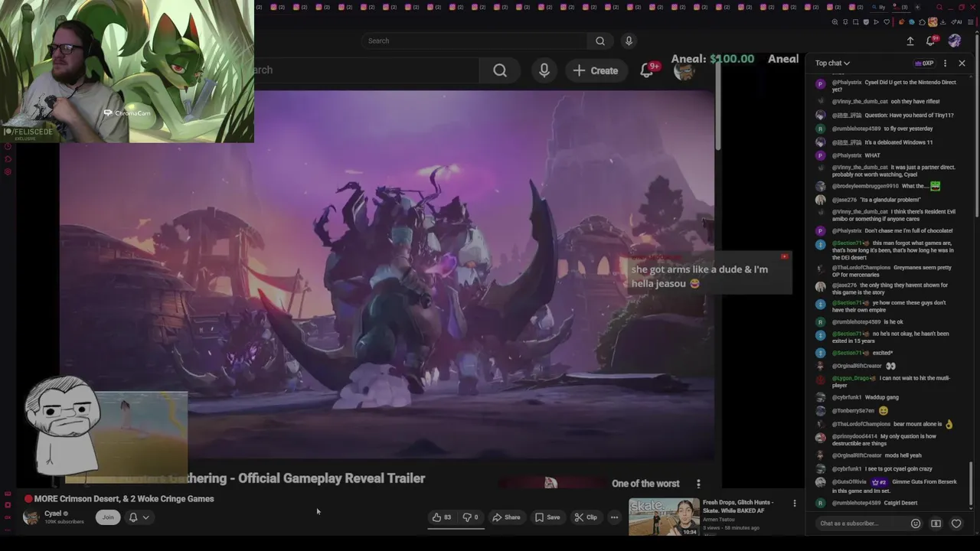Open the Cyael channel name link
Screen dimensions: 980x551
(x=53, y=514)
